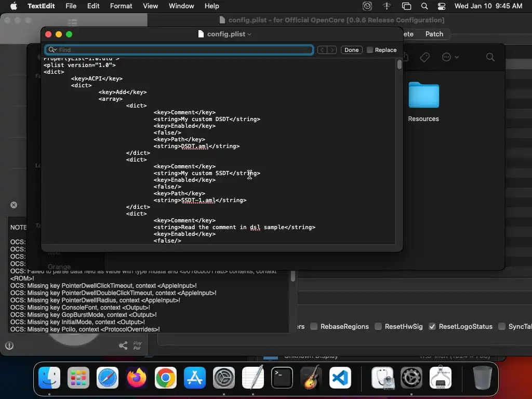Click the 'Missing key ConsoleFont' log line
This screenshot has width=532, height=399.
tap(80, 308)
